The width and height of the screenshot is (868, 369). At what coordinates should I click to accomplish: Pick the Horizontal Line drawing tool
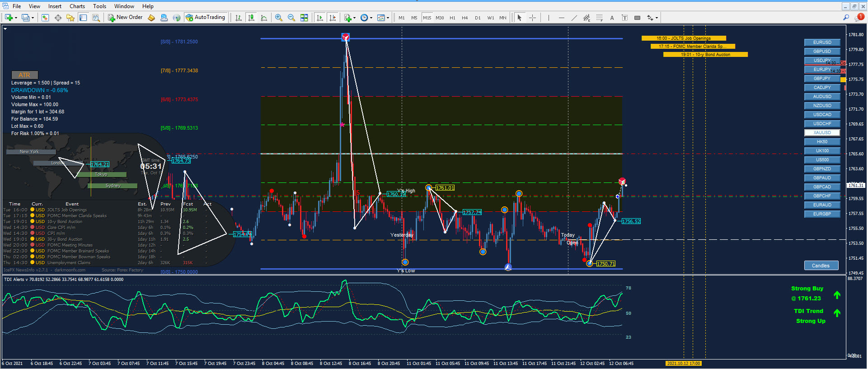click(561, 18)
